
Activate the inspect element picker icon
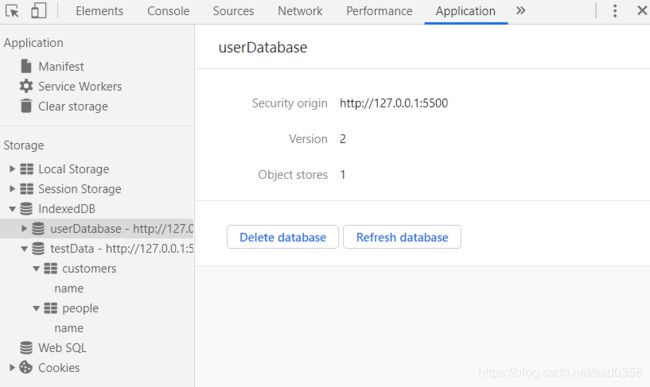(x=12, y=11)
